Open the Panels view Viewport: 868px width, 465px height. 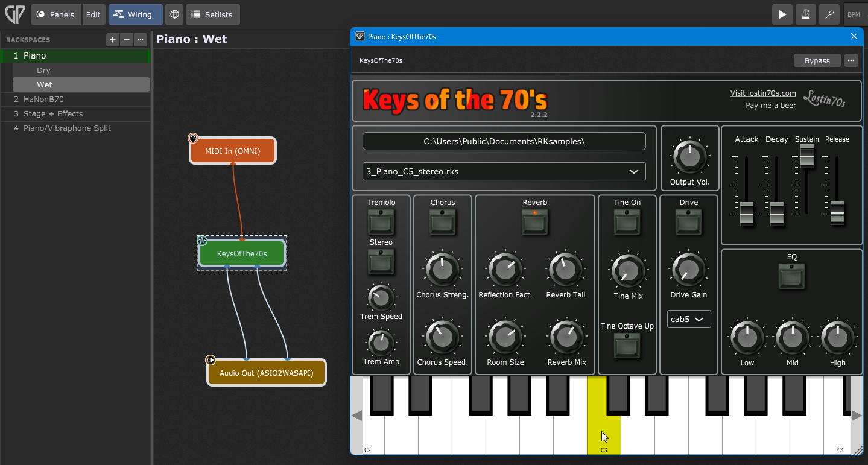pos(55,14)
